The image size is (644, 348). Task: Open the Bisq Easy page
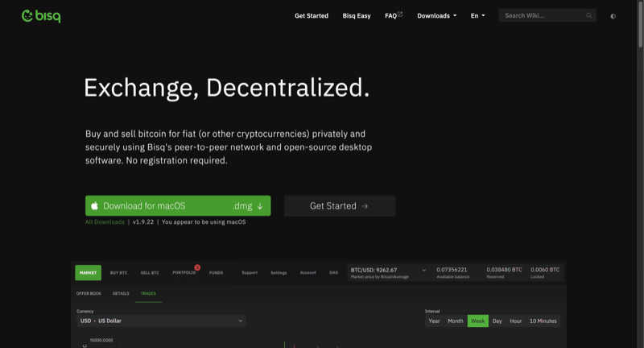(357, 15)
